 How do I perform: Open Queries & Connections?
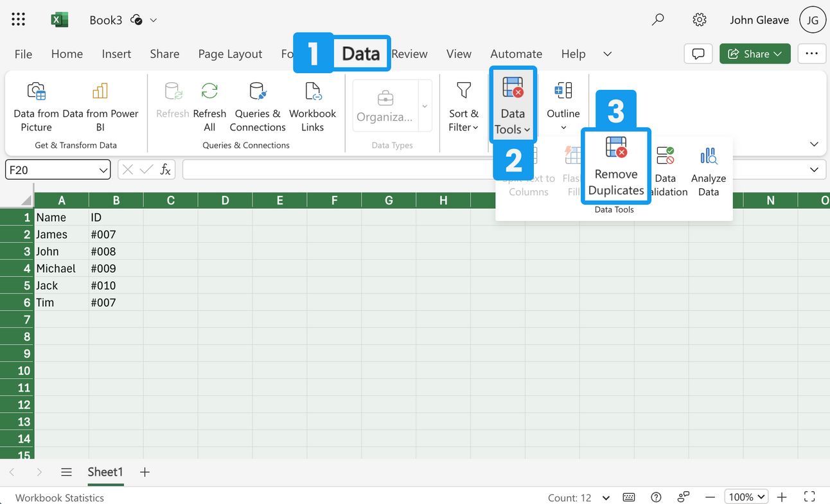(258, 107)
